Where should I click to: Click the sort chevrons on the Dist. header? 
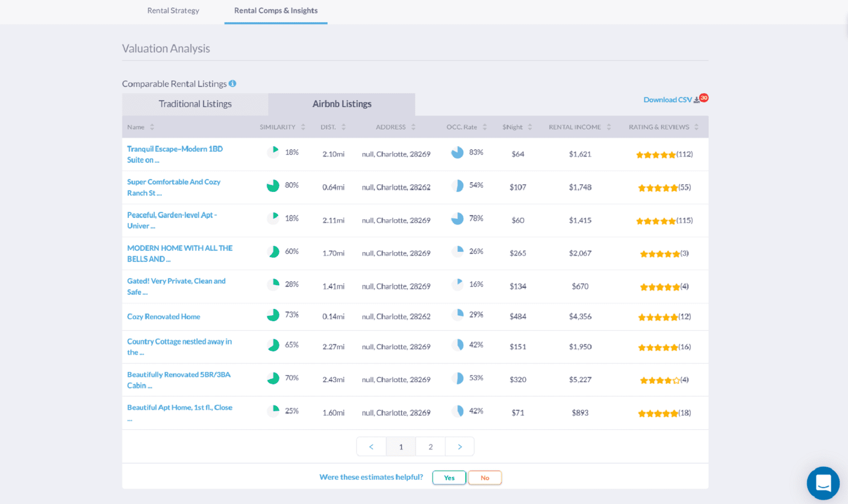click(344, 127)
